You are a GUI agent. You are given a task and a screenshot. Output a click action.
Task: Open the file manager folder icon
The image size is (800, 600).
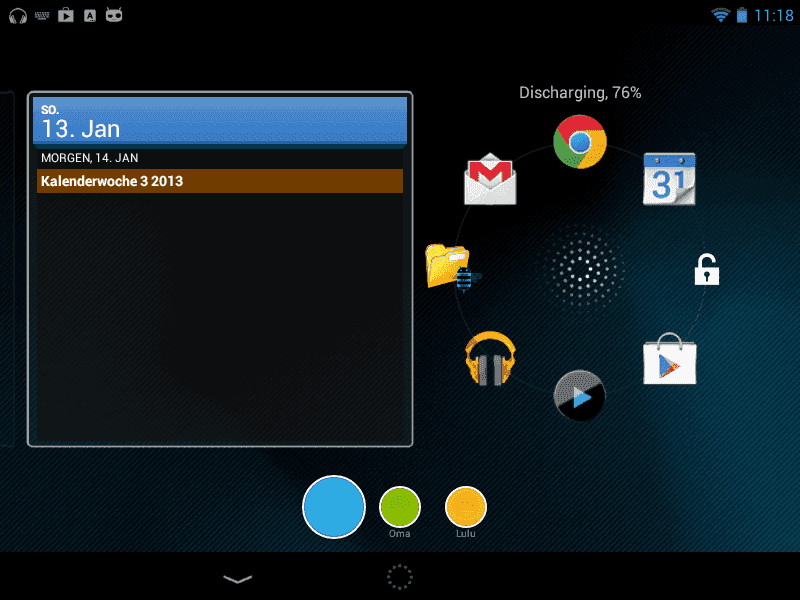(452, 268)
